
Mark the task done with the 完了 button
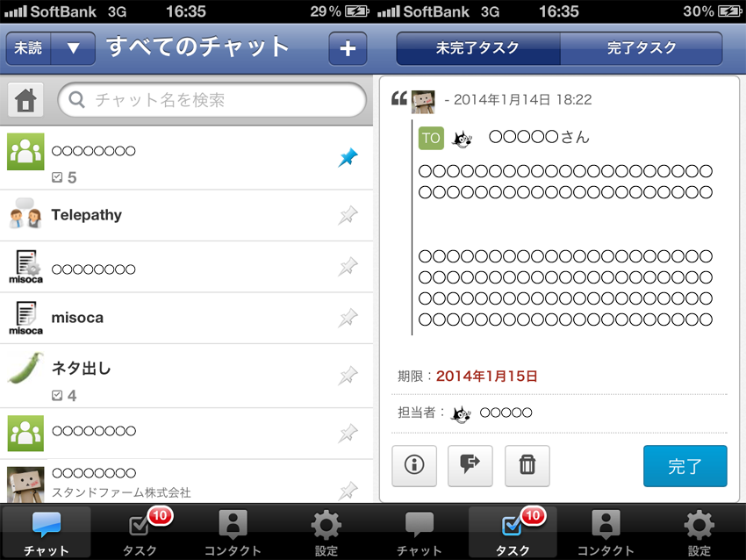tap(685, 466)
